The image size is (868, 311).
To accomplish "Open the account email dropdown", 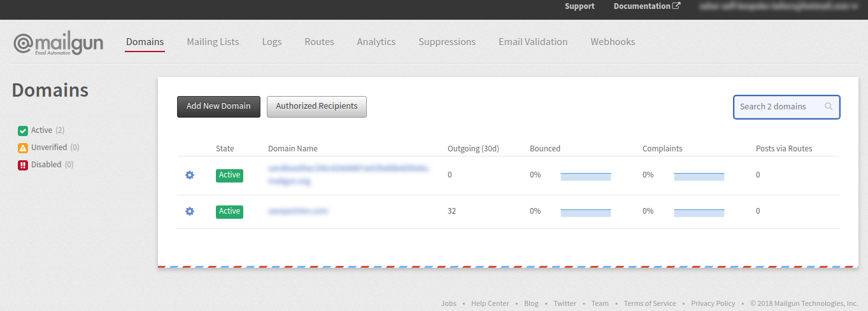I will tap(779, 6).
